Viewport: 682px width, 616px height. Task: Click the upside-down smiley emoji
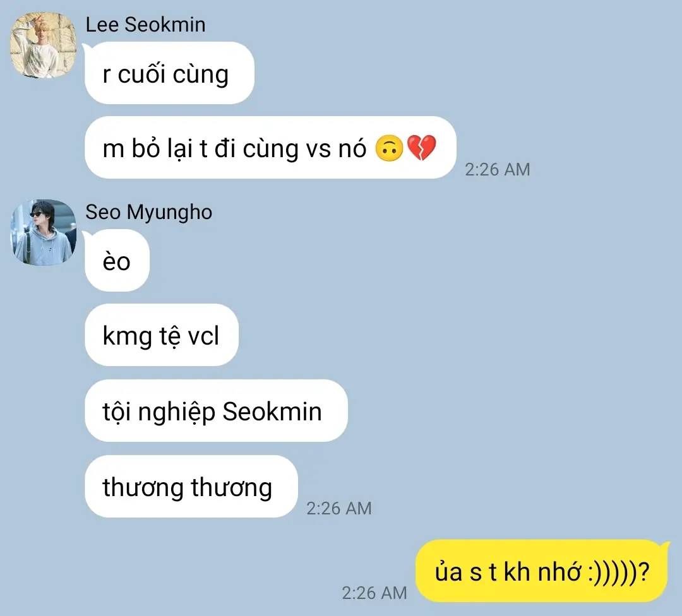[389, 148]
